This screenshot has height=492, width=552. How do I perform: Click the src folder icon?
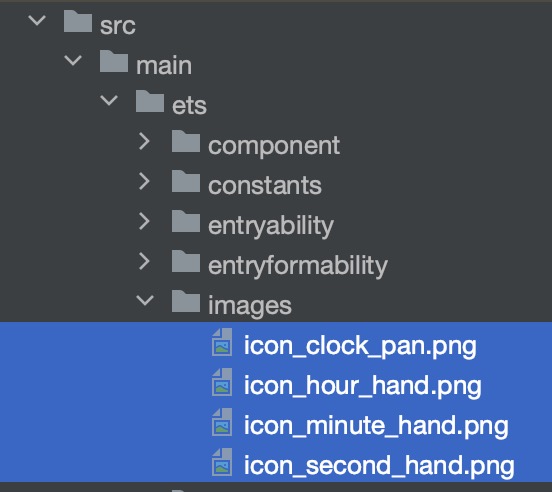point(78,21)
